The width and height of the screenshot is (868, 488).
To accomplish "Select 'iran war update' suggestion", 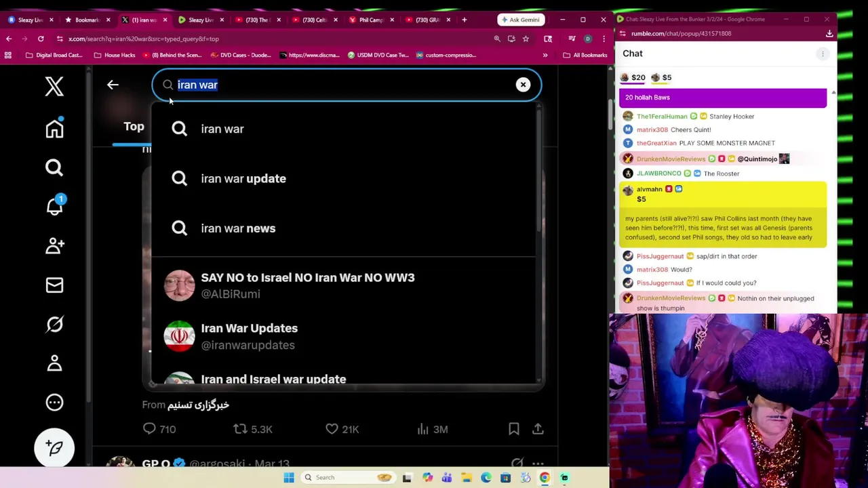I will [343, 178].
